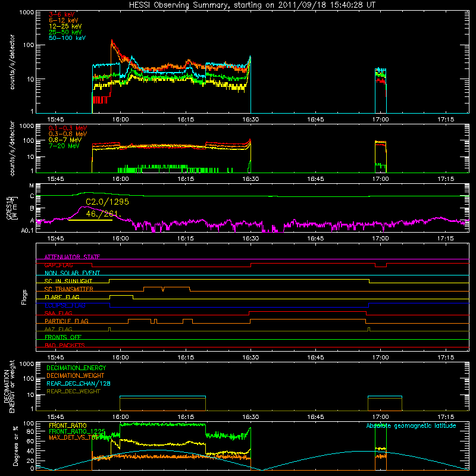Click the 46./261. flare position annotation

[x=104, y=214]
